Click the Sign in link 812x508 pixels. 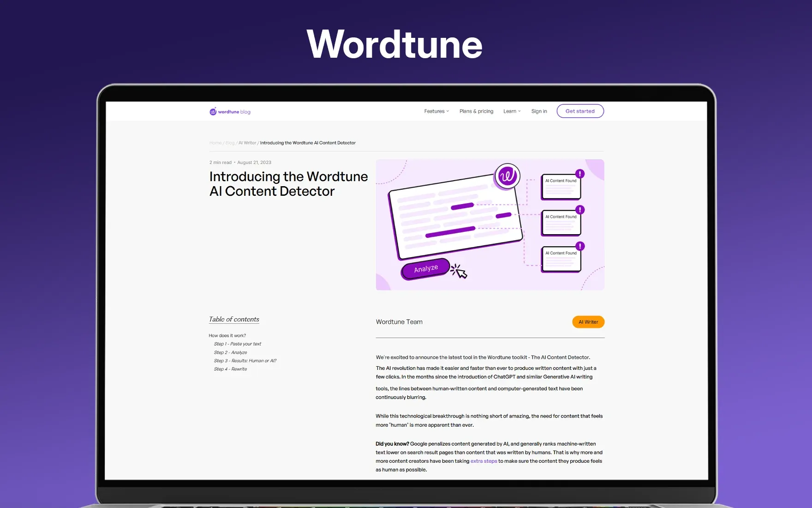539,111
